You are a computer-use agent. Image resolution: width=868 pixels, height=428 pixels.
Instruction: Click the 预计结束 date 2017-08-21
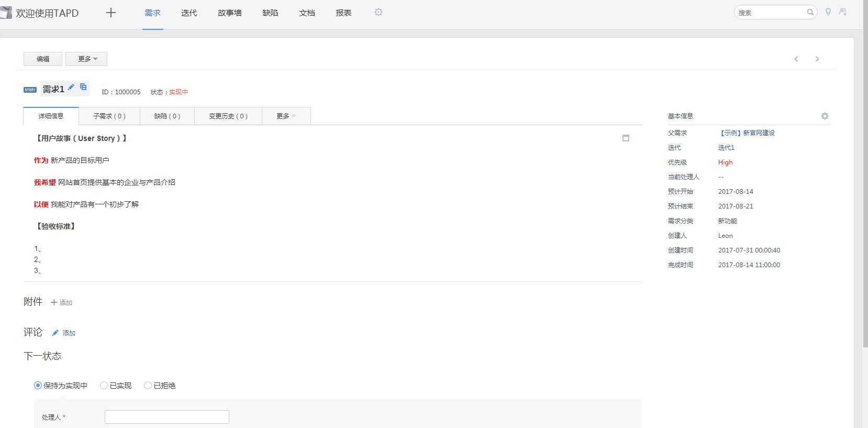[x=736, y=206]
